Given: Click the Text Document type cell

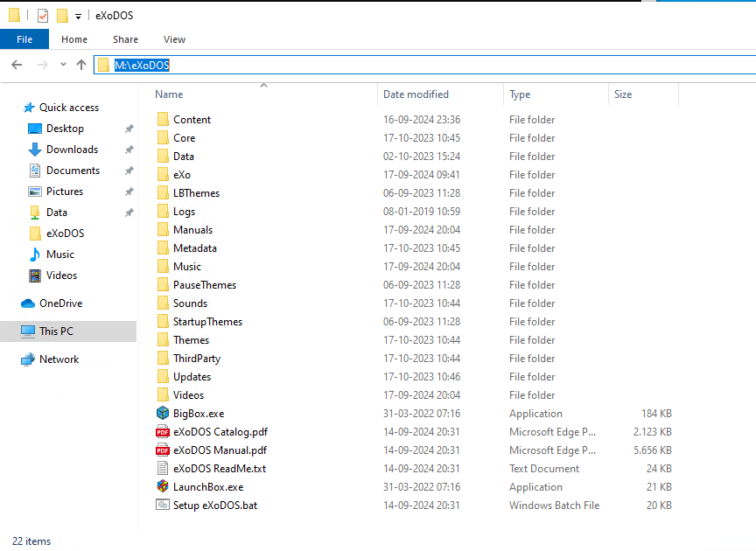Looking at the screenshot, I should click(x=544, y=469).
